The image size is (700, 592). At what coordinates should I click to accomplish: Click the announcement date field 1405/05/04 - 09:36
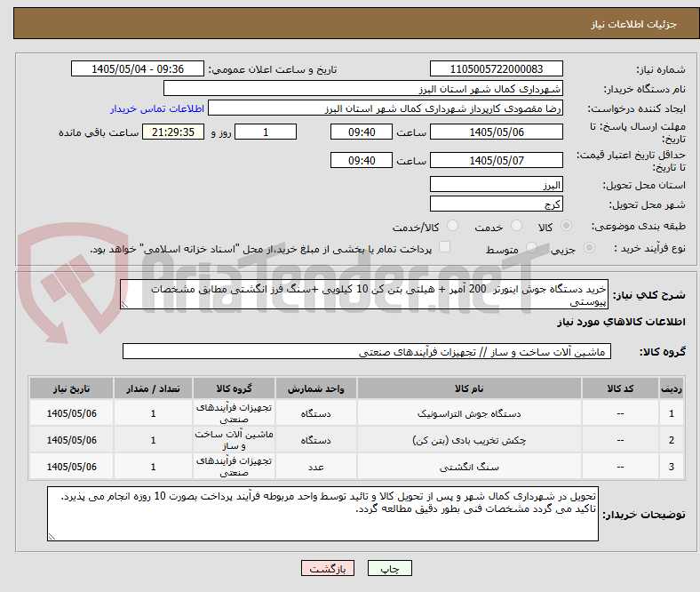pos(138,68)
